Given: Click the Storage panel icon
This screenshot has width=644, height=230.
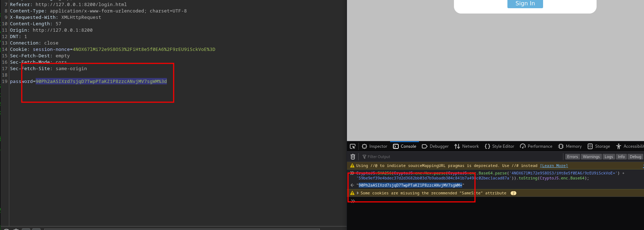Looking at the screenshot, I should pyautogui.click(x=590, y=146).
